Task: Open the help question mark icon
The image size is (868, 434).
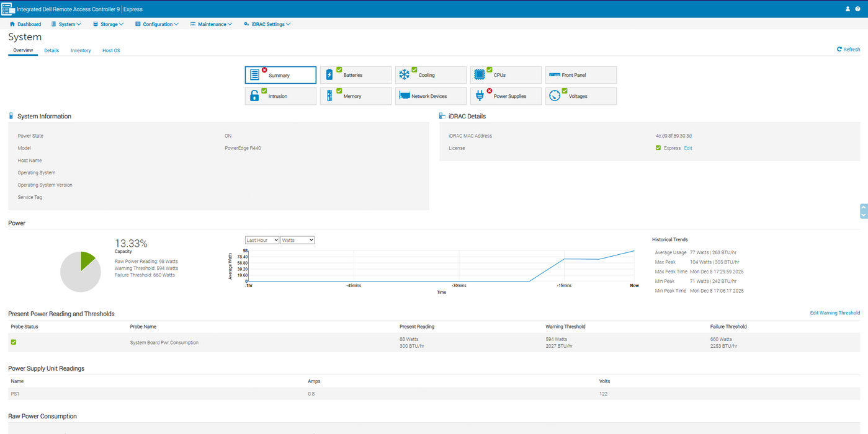Action: point(858,9)
